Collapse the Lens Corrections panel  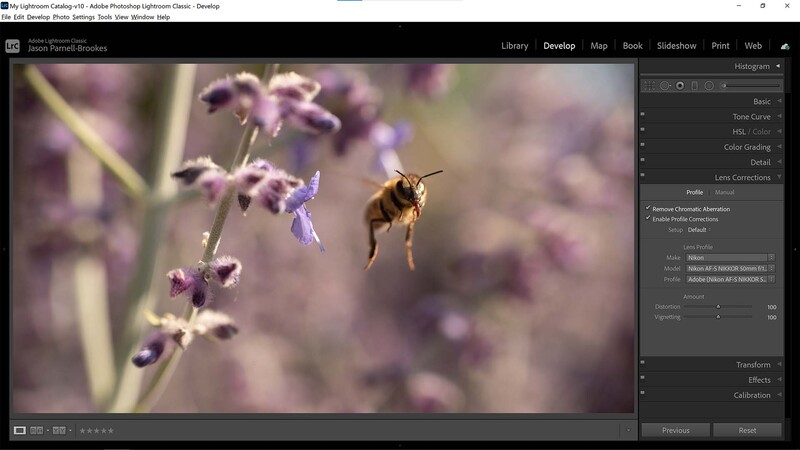(779, 177)
